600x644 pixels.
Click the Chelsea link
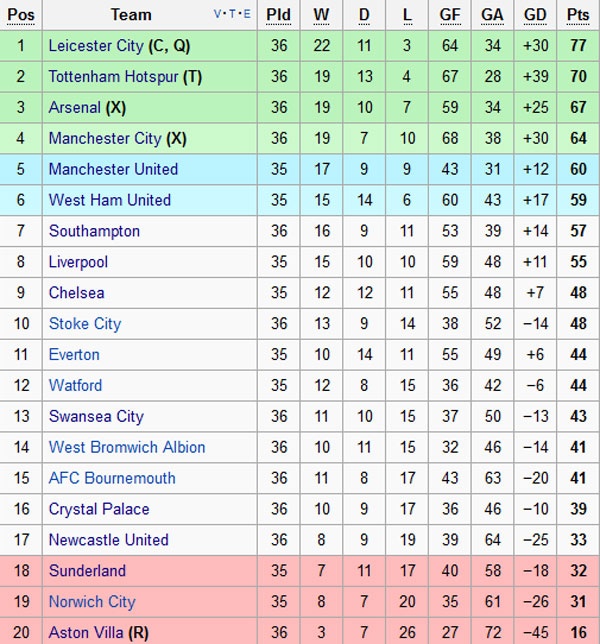coord(76,293)
